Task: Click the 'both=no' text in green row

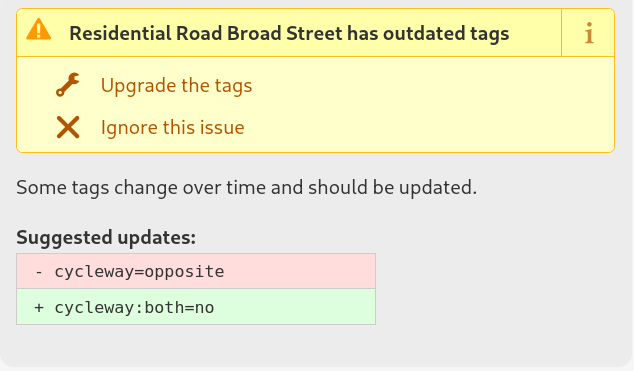Action: click(180, 308)
